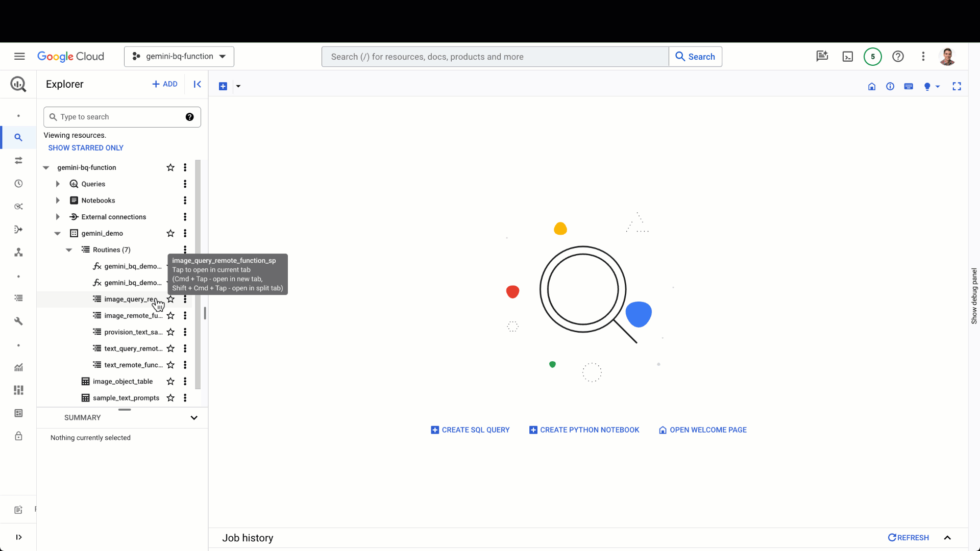The width and height of the screenshot is (980, 551).
Task: Click SHOW STARRED ONLY link
Action: [86, 148]
